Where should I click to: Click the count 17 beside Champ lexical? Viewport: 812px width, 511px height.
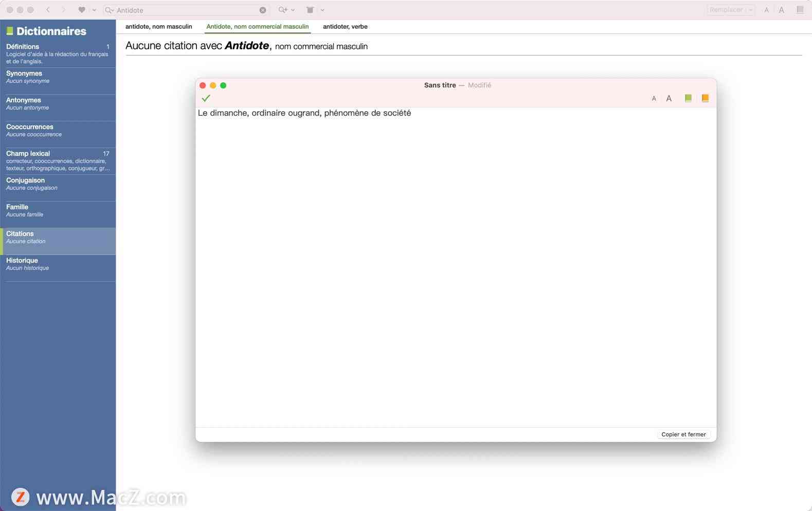pos(106,154)
